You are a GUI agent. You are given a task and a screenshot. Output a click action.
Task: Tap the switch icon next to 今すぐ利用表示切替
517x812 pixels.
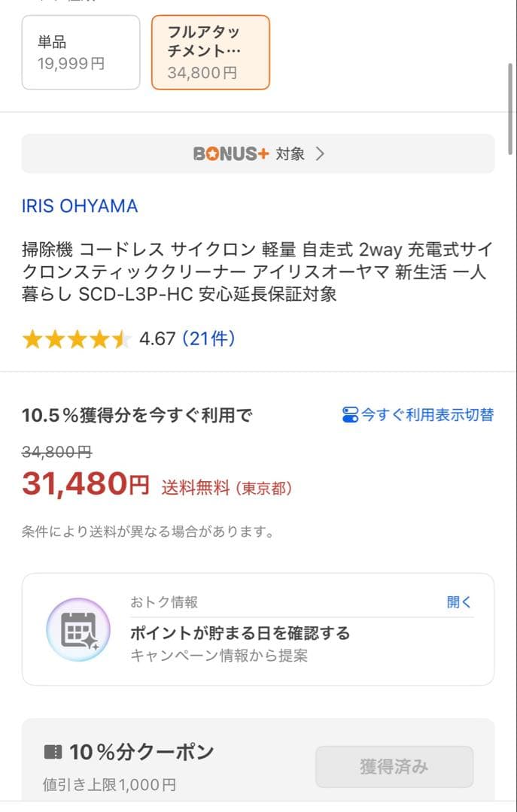point(350,414)
